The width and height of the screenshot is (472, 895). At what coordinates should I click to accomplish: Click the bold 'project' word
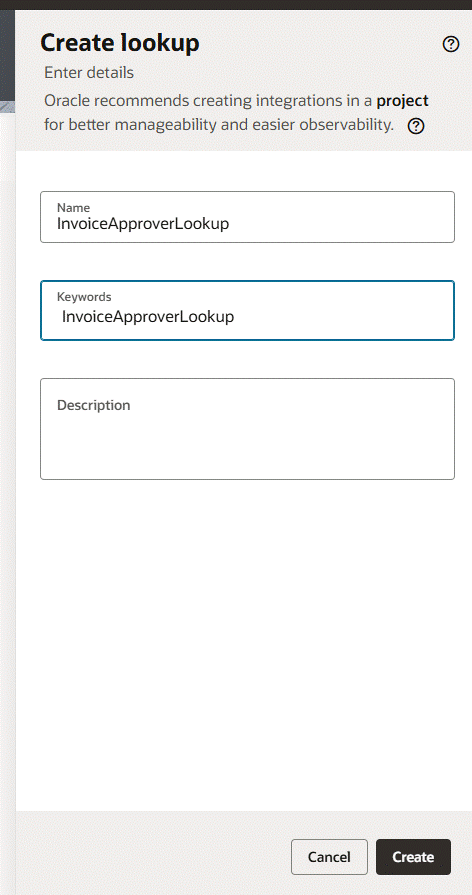coord(402,101)
